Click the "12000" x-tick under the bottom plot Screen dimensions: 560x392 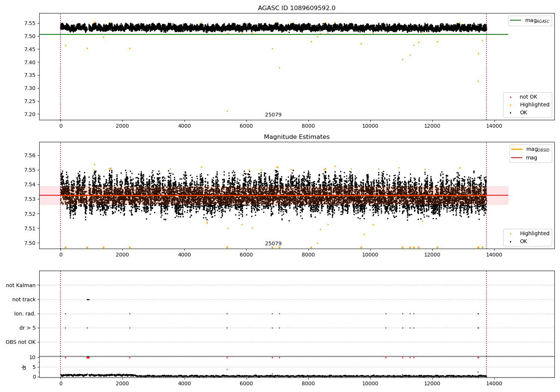(x=432, y=384)
